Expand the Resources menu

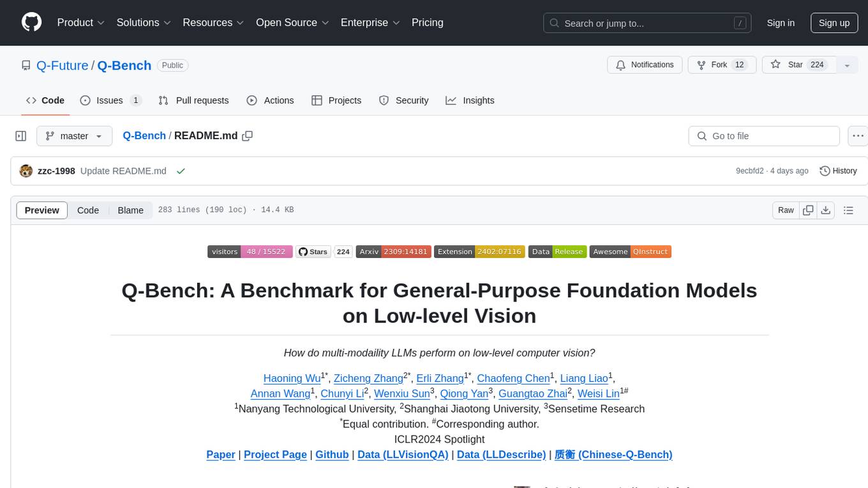point(213,22)
